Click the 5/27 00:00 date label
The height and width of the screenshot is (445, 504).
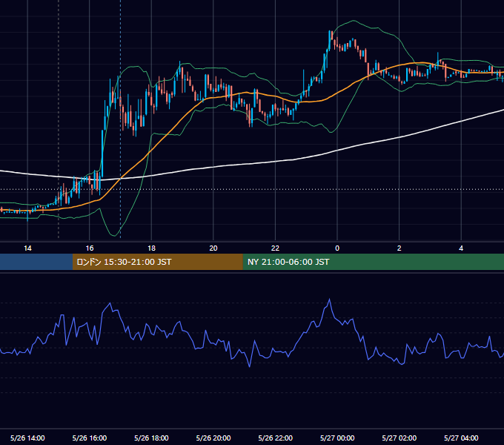point(337,438)
